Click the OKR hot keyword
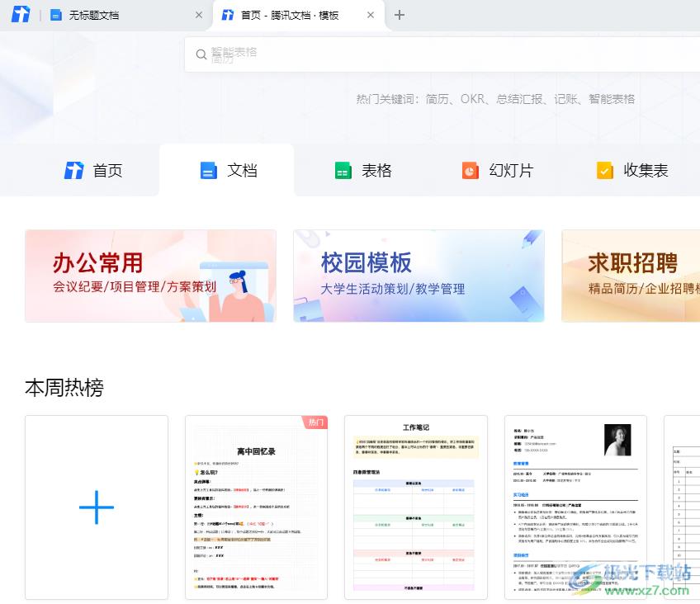Screen dimensions: 700x604 pos(472,99)
